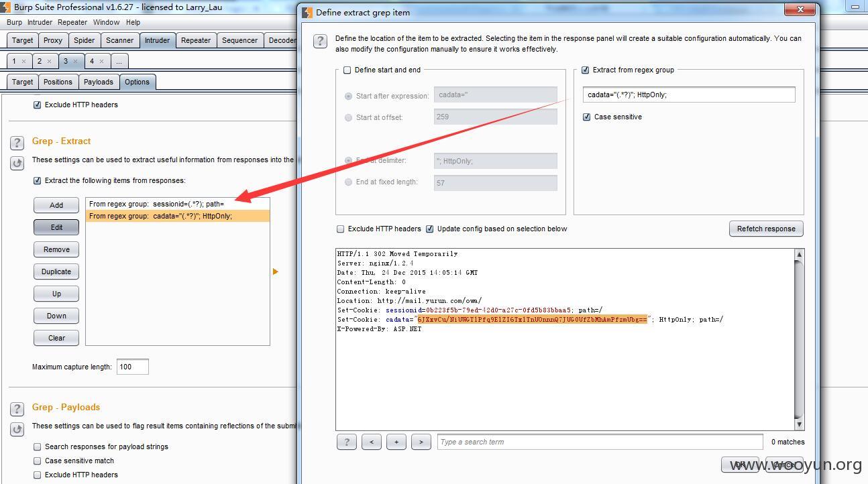This screenshot has width=868, height=484.
Task: Open the Intruder menu
Action: coord(40,22)
